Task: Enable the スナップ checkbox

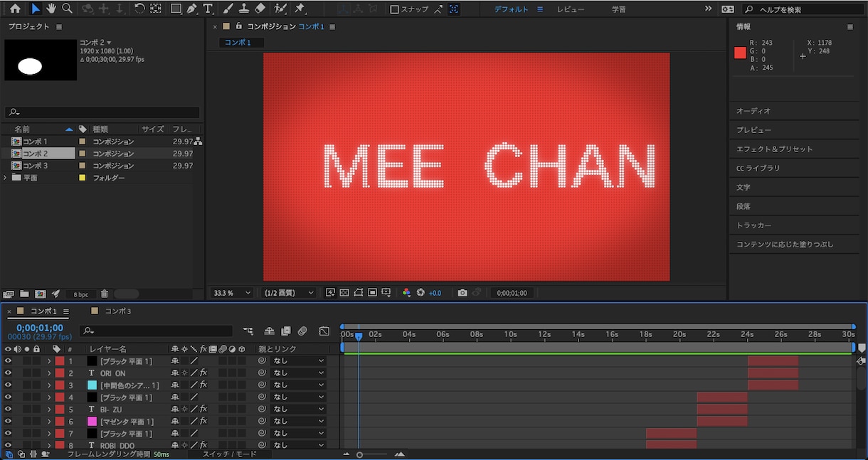Action: (395, 10)
